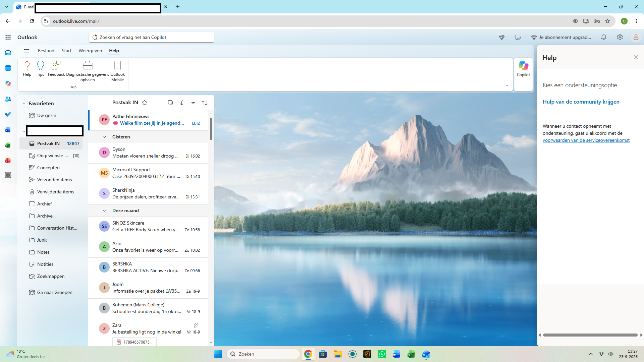Screen dimensions: 644x362
Task: Open notifications bell in header
Action: [604, 37]
